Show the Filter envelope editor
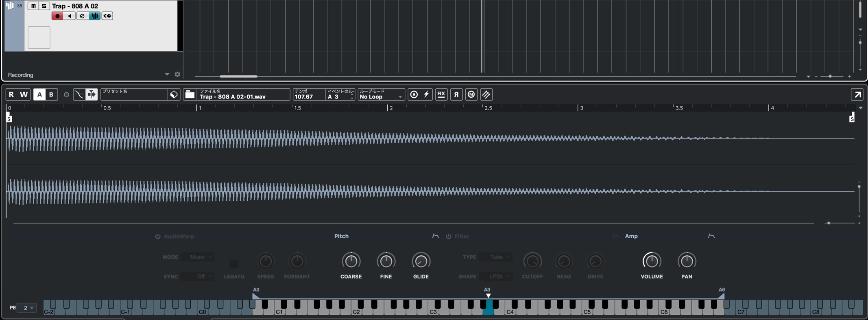 click(616, 236)
